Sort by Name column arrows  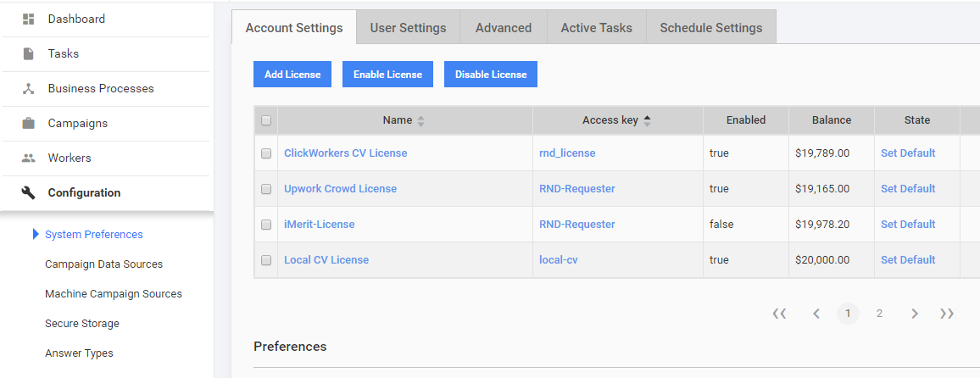[x=420, y=120]
